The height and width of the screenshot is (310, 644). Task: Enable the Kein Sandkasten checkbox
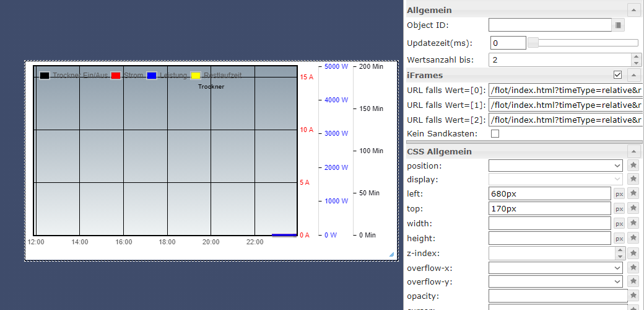click(495, 134)
